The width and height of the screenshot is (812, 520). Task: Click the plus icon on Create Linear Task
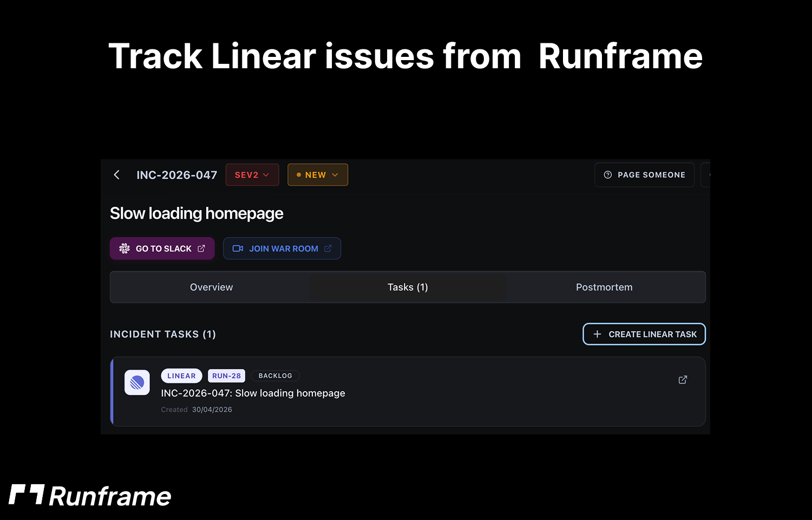[x=597, y=334]
